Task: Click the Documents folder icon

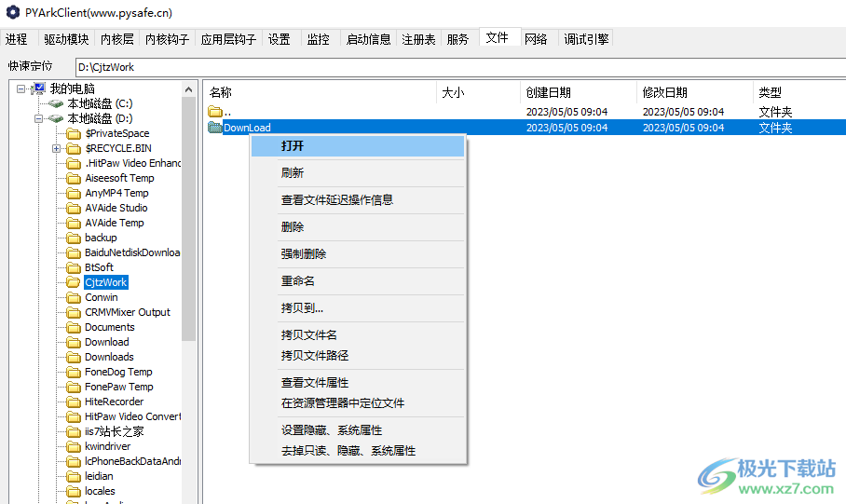Action: (x=74, y=327)
